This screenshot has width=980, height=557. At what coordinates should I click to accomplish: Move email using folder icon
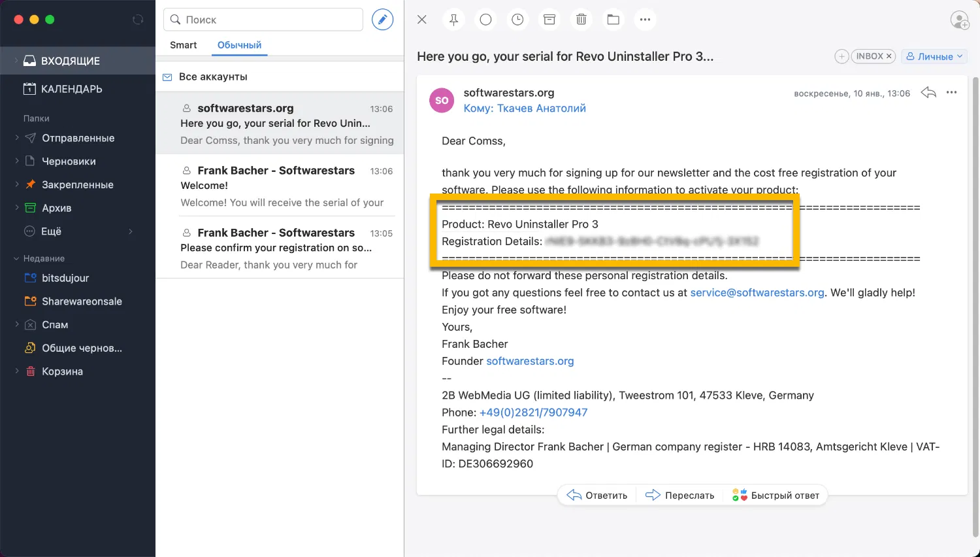[x=613, y=20]
